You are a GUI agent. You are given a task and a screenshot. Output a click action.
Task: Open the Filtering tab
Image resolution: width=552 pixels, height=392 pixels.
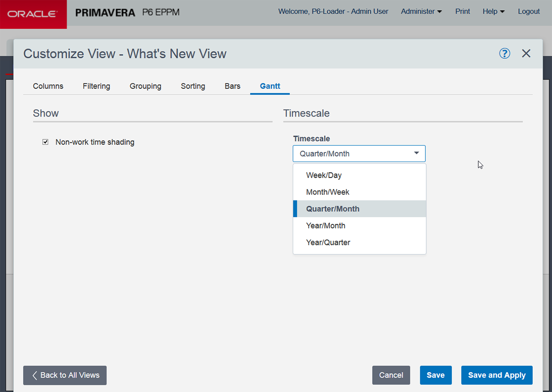pyautogui.click(x=96, y=86)
